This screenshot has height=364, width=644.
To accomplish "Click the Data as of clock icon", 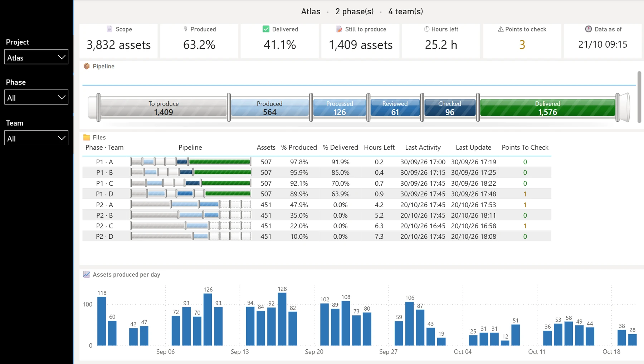I will coord(588,29).
